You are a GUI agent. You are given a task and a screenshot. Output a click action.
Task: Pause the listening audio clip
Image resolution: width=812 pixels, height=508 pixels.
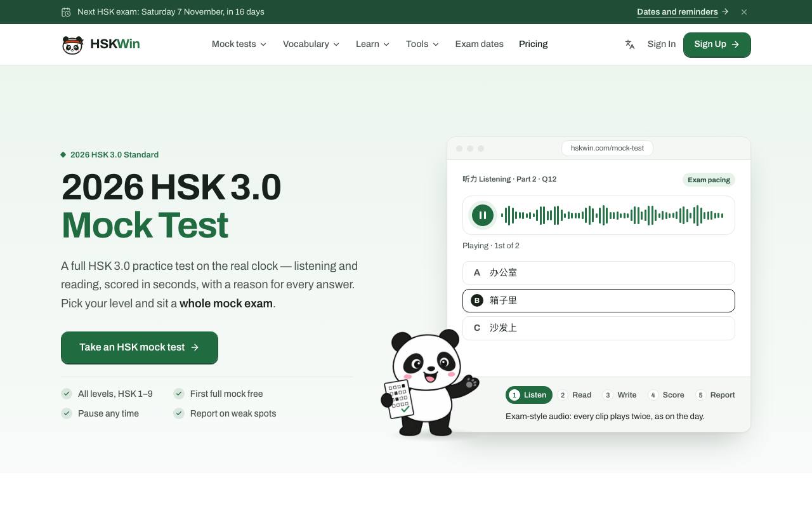[x=483, y=215]
